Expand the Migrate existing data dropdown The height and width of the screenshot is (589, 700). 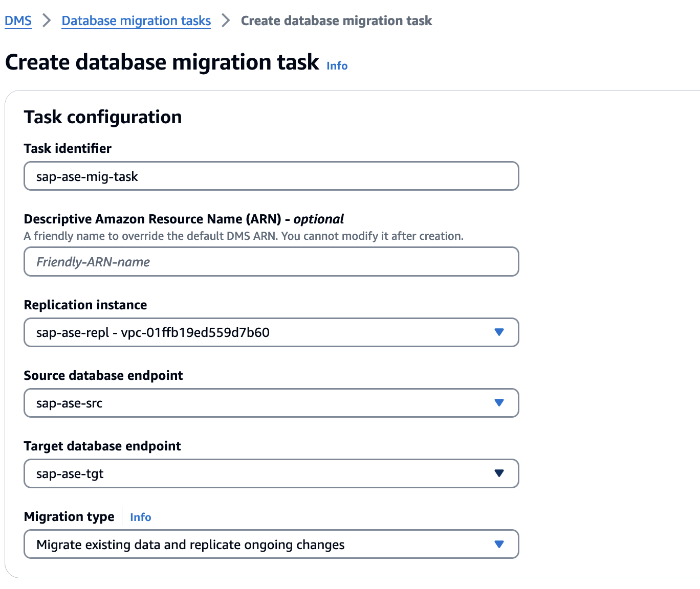click(256, 544)
